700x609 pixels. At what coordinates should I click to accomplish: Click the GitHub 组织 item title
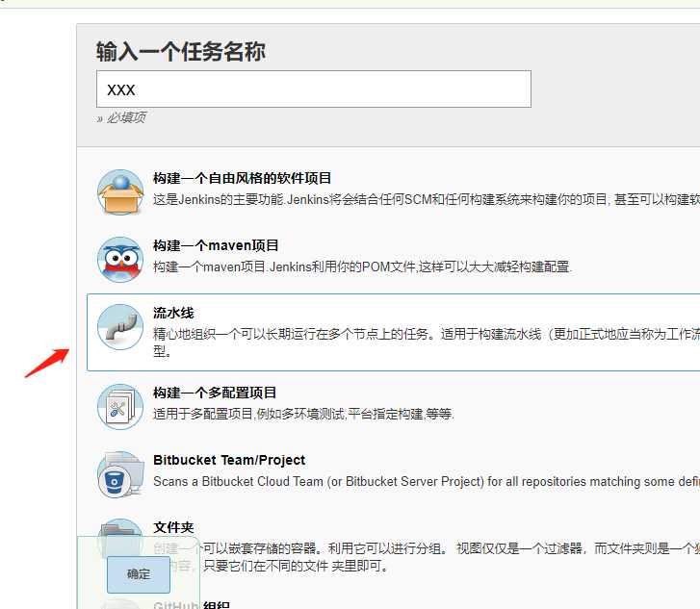[192, 604]
